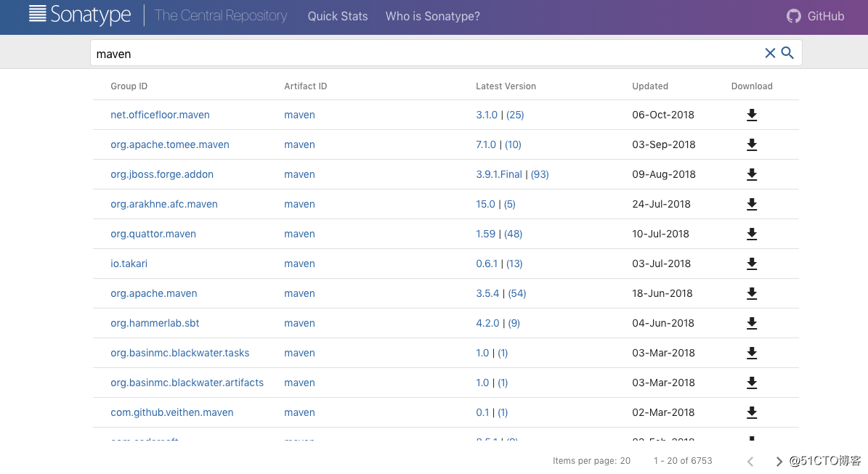Open maven artifact in io.takari row
Image resolution: width=868 pixels, height=474 pixels.
point(299,263)
